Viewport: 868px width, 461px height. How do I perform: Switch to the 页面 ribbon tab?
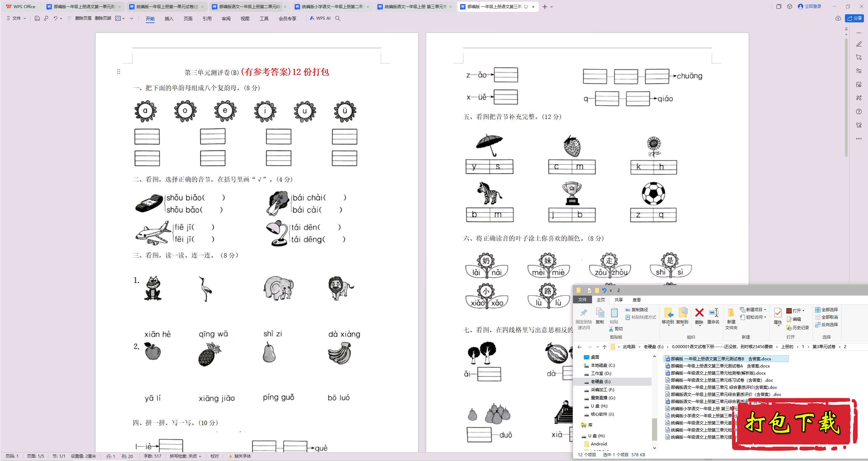[x=188, y=19]
